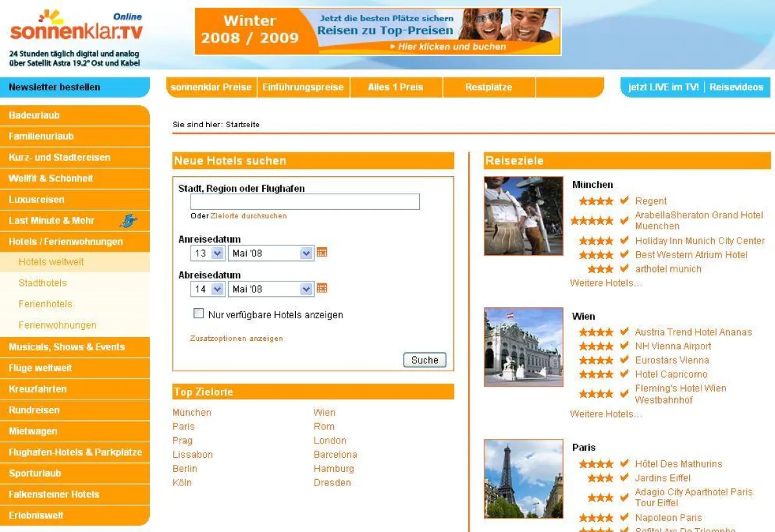This screenshot has height=532, width=775.
Task: Click the Stadt, Region oder Flughafen text field
Action: point(305,202)
